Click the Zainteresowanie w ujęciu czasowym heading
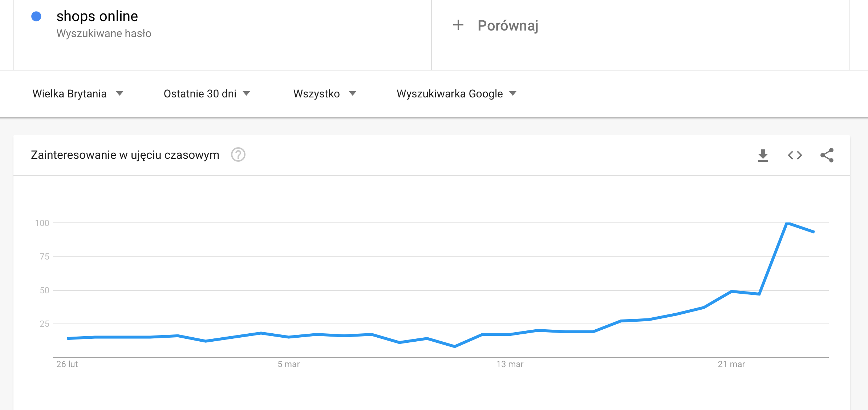868x410 pixels. pos(125,155)
